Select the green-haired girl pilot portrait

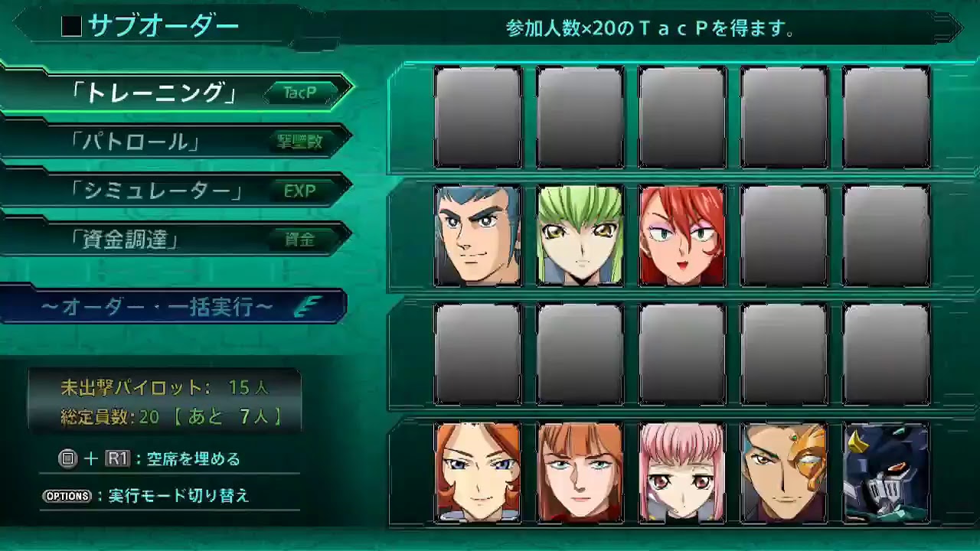pos(580,236)
